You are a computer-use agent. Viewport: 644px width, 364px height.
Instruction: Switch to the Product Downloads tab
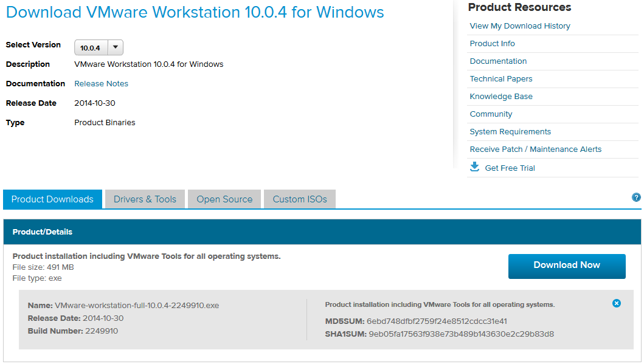52,199
